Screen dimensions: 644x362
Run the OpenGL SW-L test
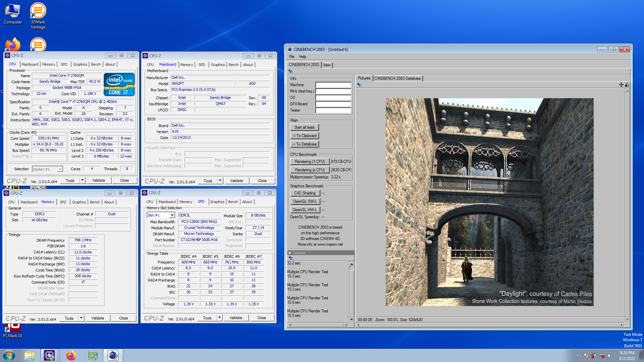[x=305, y=201]
